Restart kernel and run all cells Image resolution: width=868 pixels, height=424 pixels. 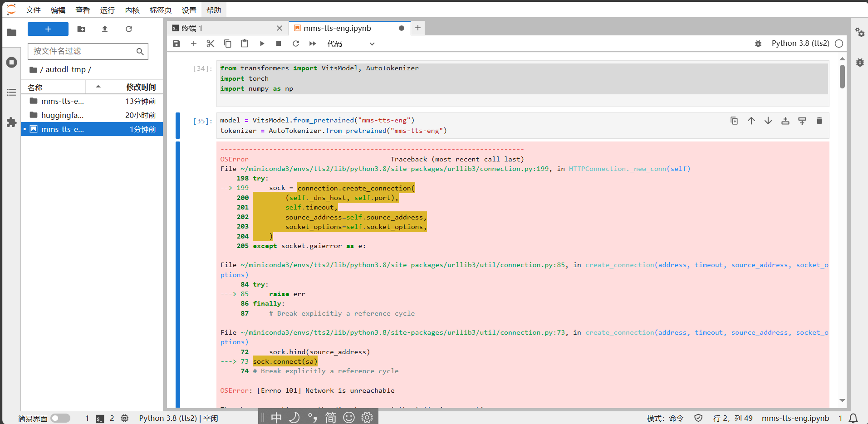[313, 44]
